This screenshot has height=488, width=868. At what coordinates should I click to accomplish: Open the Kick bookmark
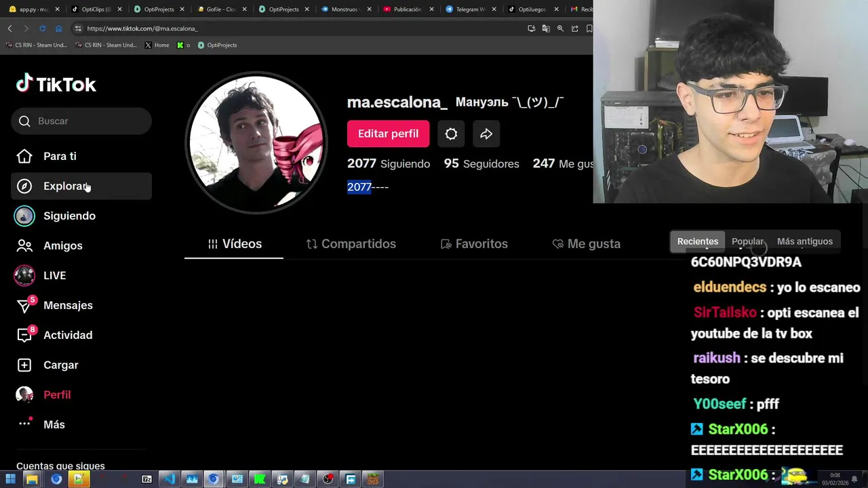(183, 45)
